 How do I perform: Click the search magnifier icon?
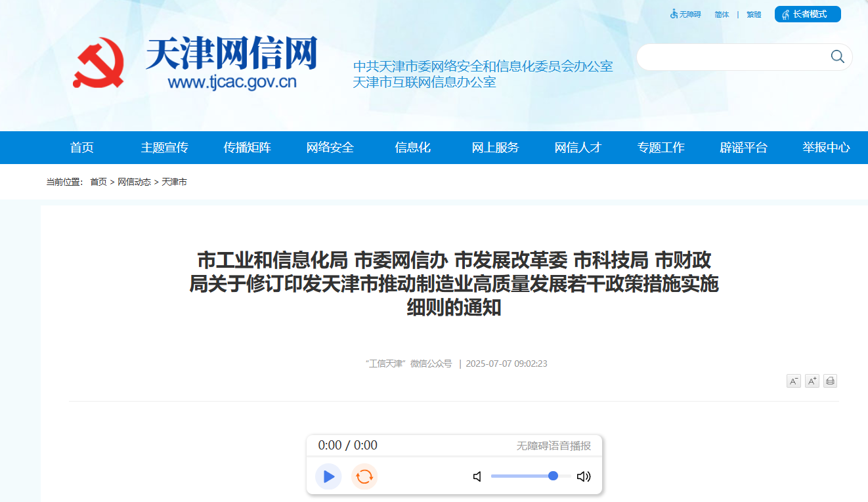point(836,57)
